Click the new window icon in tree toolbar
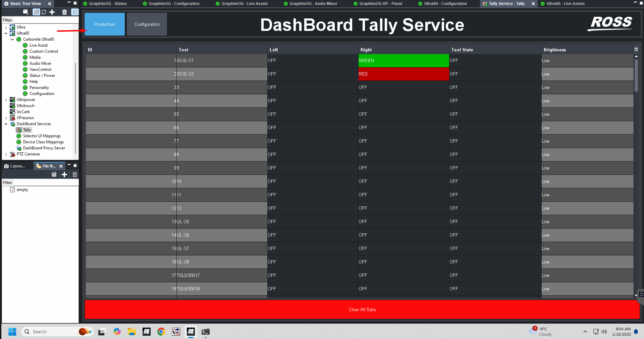 25,12
